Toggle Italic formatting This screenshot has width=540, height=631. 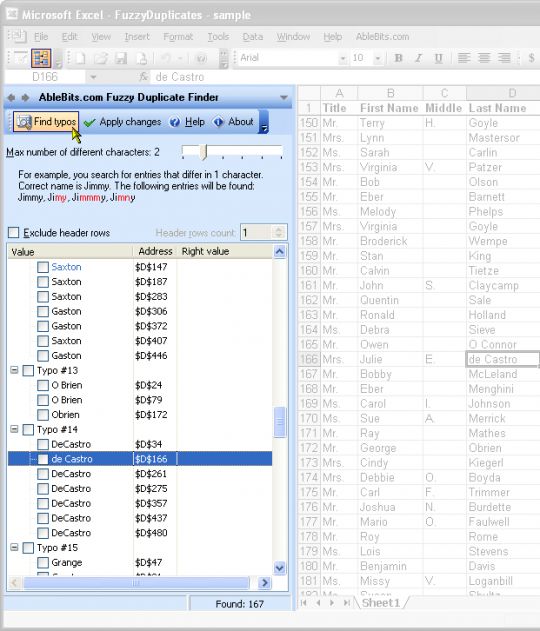tap(418, 58)
